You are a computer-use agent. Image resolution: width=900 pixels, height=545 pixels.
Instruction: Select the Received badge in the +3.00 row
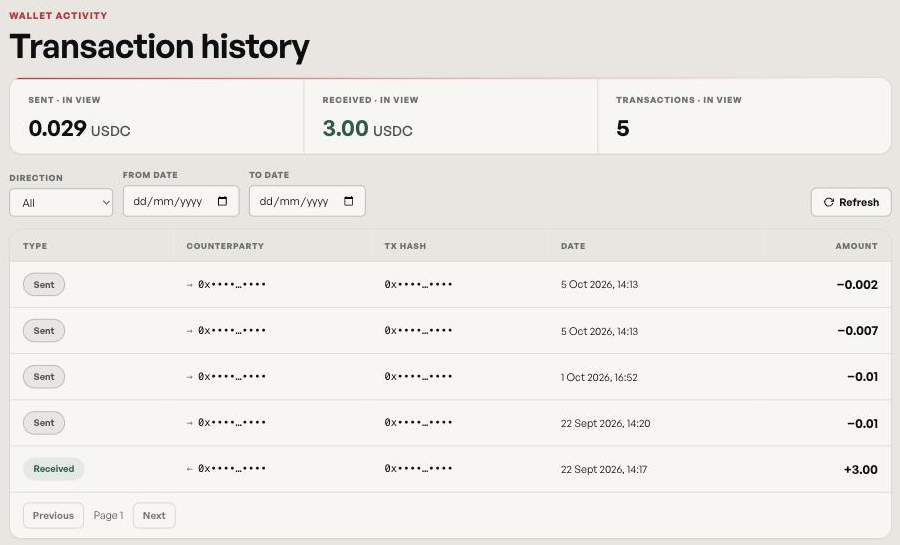[x=53, y=469]
